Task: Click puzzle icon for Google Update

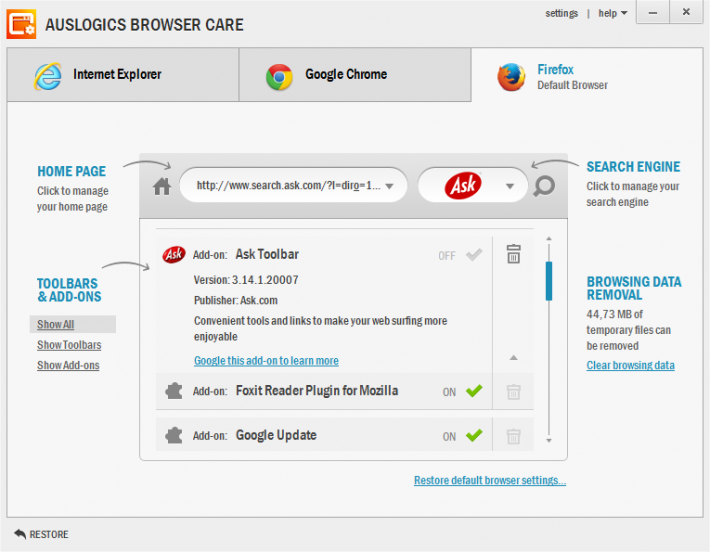Action: click(x=174, y=436)
